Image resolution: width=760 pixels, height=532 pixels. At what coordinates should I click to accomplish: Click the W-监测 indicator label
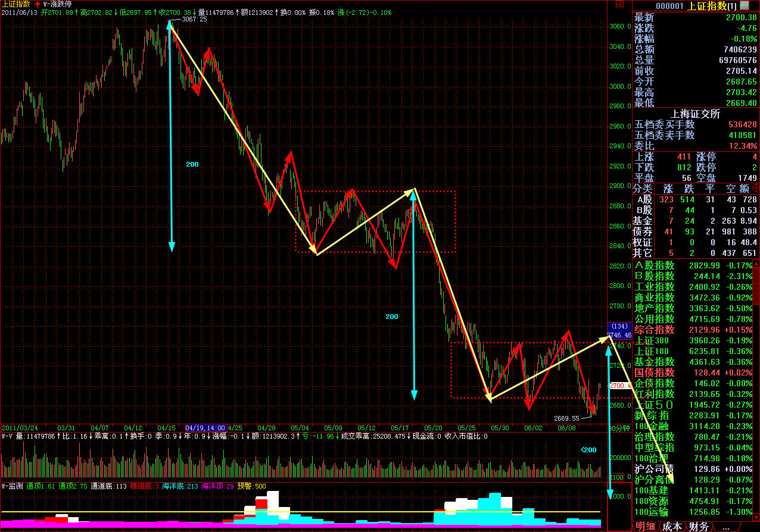click(12, 486)
